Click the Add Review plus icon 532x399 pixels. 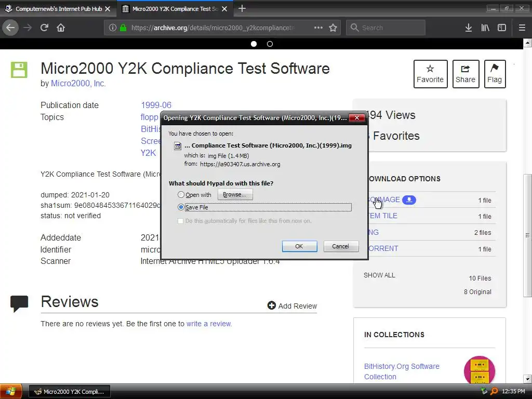pyautogui.click(x=271, y=305)
